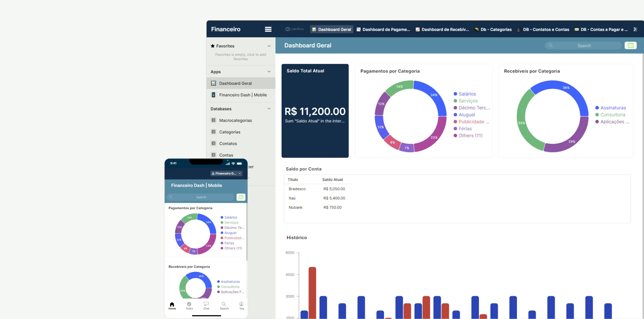The image size is (644, 319).
Task: Collapse the Apps section chevron
Action: point(269,72)
